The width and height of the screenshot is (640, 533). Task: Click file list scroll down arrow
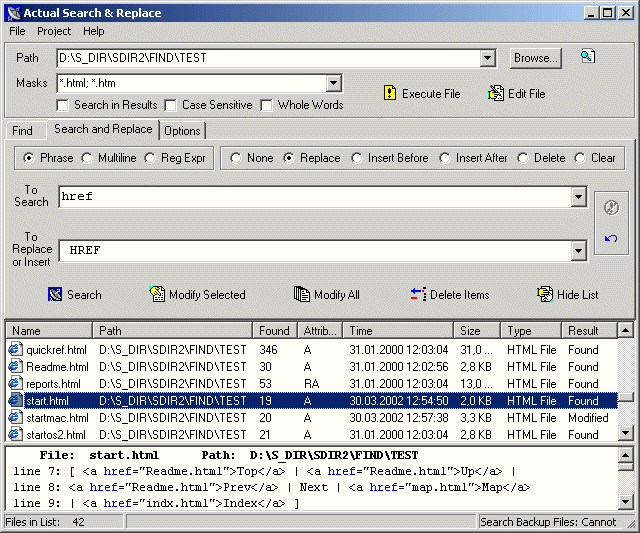pos(626,433)
